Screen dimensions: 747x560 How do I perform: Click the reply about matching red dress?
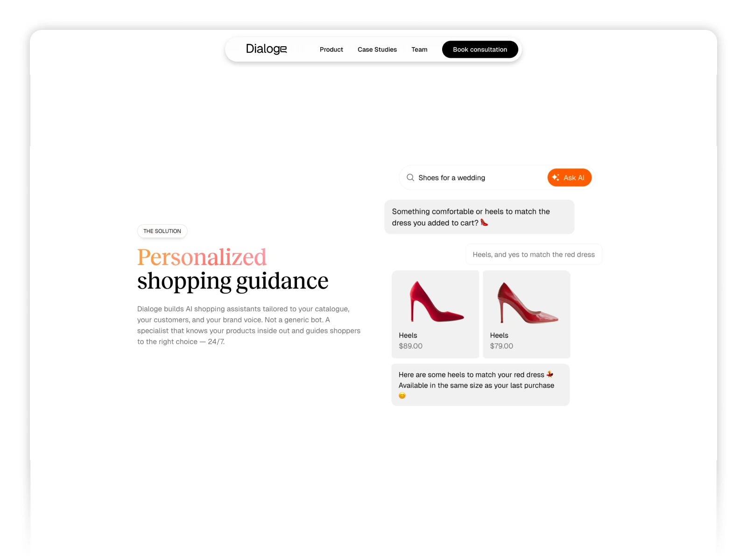point(533,254)
